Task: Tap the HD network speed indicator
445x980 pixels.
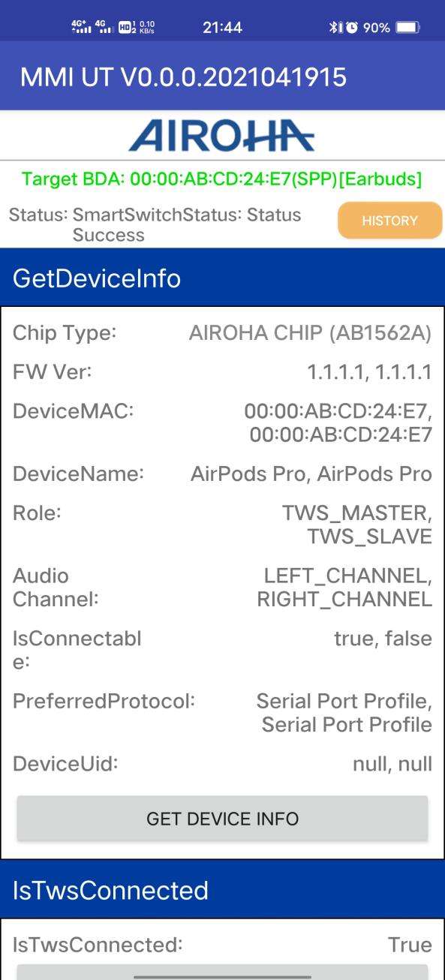Action: point(136,28)
